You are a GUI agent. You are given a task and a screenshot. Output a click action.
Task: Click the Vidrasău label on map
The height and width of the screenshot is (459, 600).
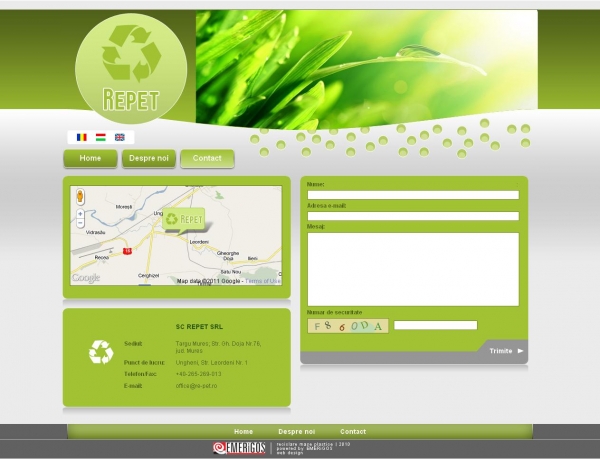[x=95, y=232]
